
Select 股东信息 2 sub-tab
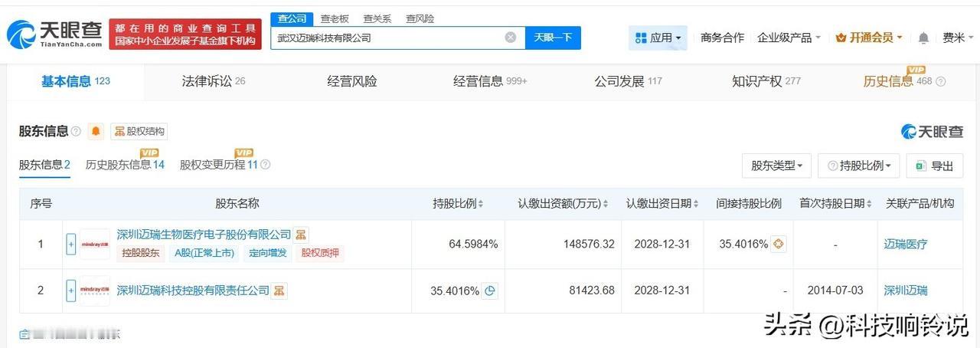click(x=44, y=165)
